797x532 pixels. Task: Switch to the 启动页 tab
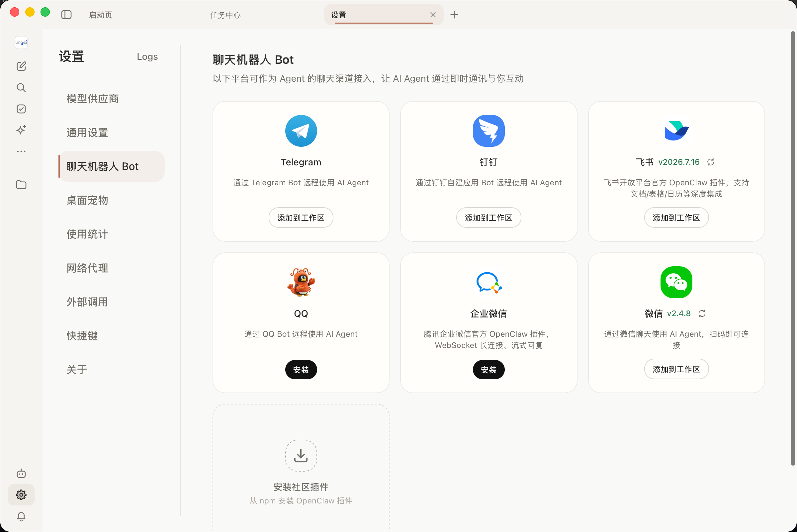100,15
